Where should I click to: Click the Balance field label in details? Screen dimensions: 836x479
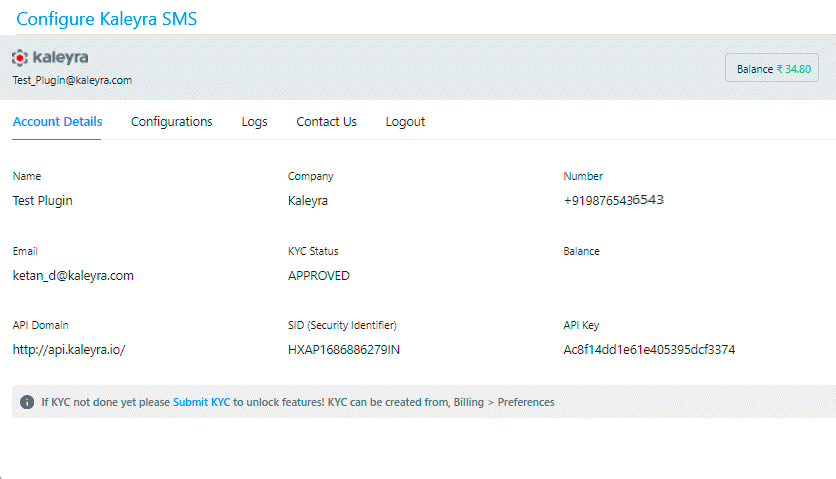[581, 251]
